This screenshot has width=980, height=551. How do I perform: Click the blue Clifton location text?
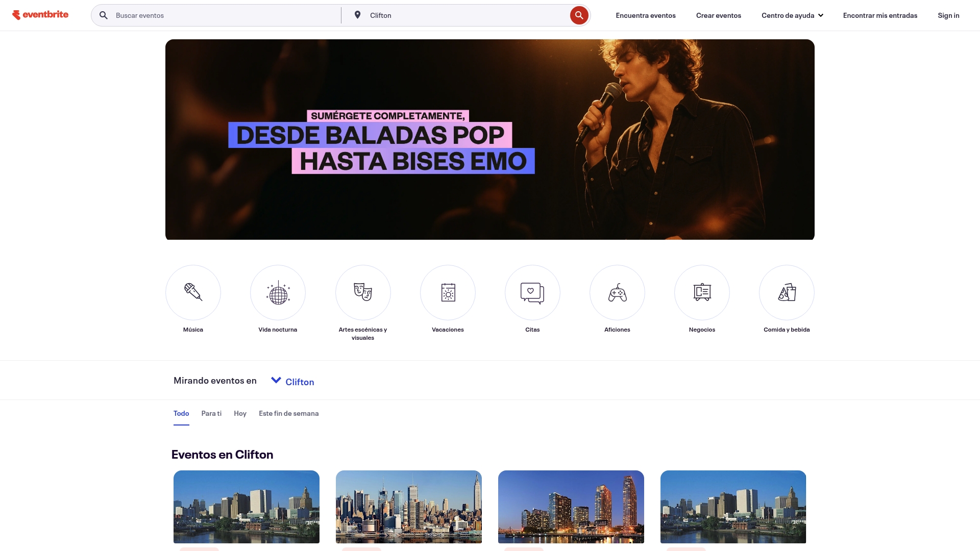(300, 382)
